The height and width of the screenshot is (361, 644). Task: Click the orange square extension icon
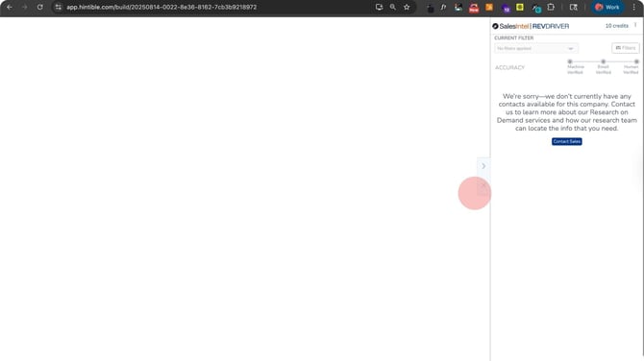pyautogui.click(x=489, y=7)
